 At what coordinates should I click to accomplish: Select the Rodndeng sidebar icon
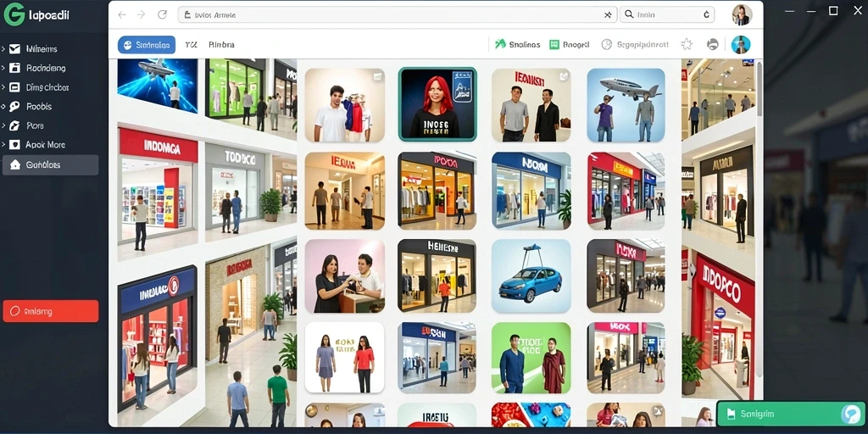[15, 68]
